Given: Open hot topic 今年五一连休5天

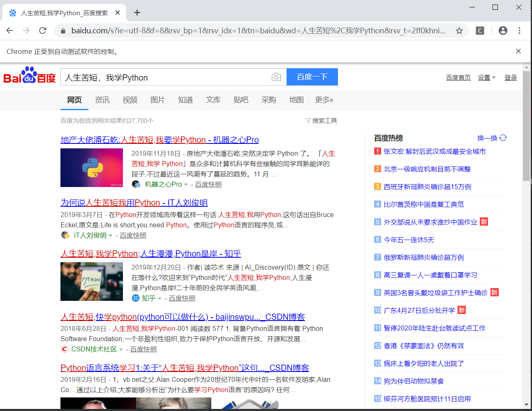Looking at the screenshot, I should click(409, 240).
